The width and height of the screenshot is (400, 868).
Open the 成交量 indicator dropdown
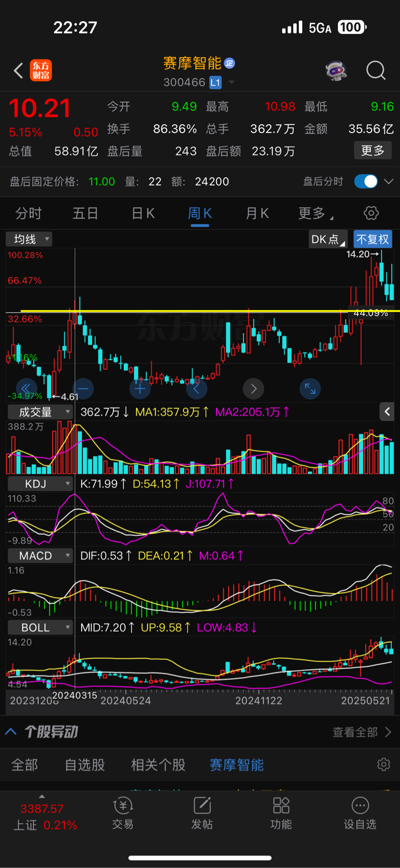[40, 412]
